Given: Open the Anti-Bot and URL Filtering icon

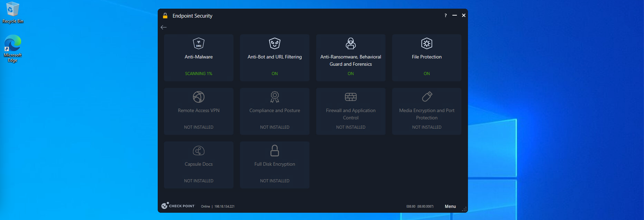Looking at the screenshot, I should (x=275, y=44).
